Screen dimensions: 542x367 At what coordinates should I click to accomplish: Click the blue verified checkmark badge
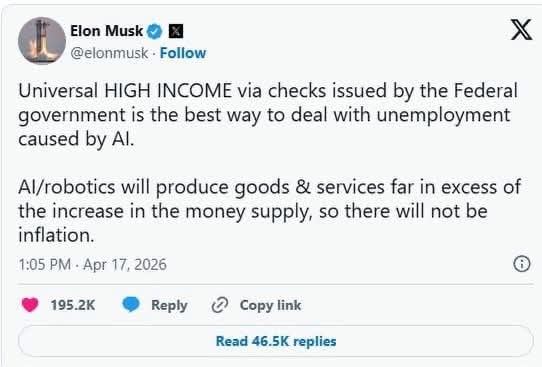click(x=155, y=31)
